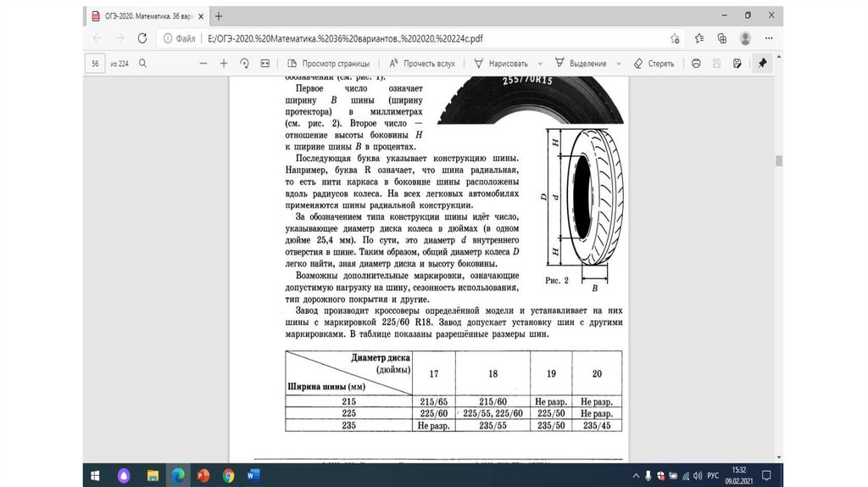This screenshot has height=487, width=868.
Task: Add this page to favorites
Action: click(x=675, y=38)
